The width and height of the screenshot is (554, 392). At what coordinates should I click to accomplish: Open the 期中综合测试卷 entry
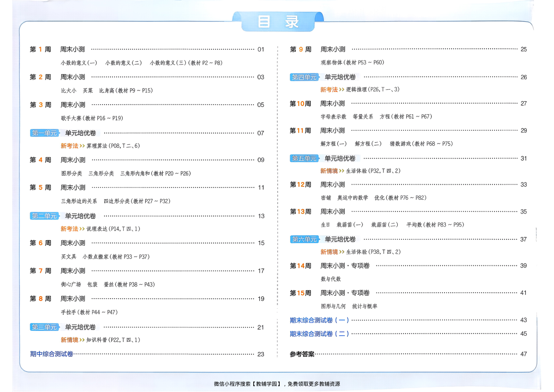(x=52, y=354)
